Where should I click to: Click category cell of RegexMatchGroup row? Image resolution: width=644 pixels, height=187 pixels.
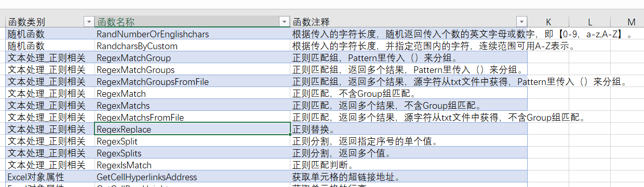click(50, 58)
